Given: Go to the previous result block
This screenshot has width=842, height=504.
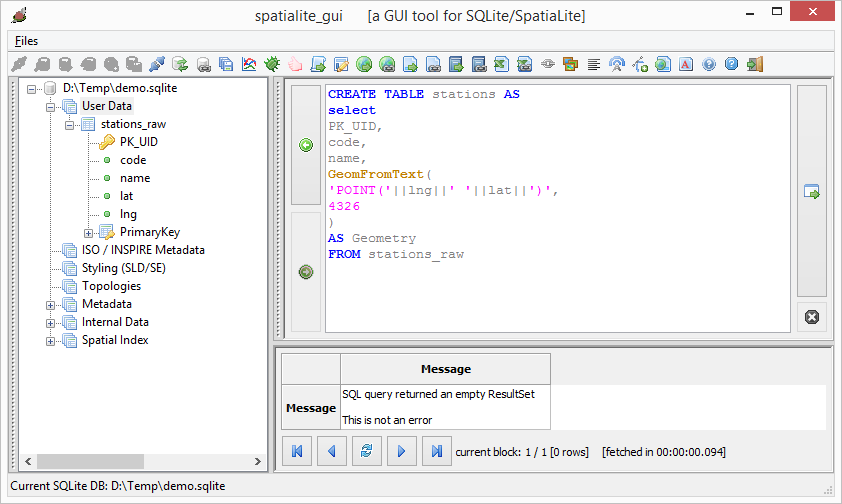Looking at the screenshot, I should click(x=332, y=451).
